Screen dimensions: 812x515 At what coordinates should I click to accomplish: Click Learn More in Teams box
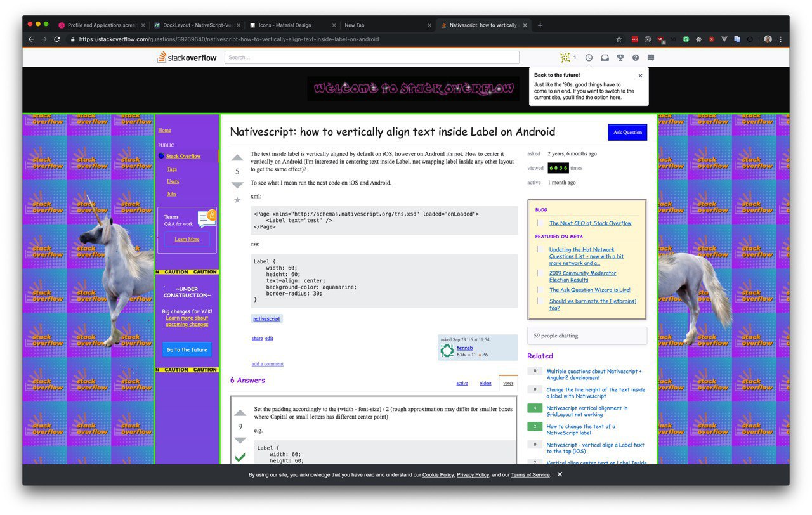pos(187,239)
